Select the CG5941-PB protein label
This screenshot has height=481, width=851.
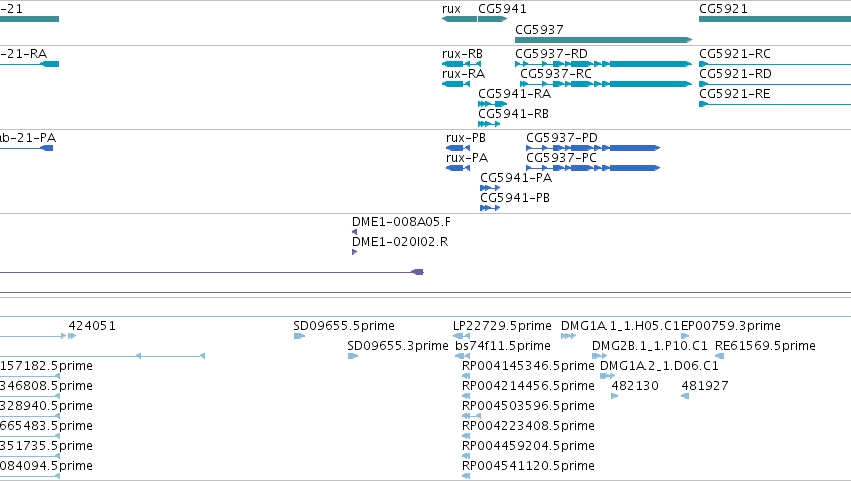click(x=515, y=198)
